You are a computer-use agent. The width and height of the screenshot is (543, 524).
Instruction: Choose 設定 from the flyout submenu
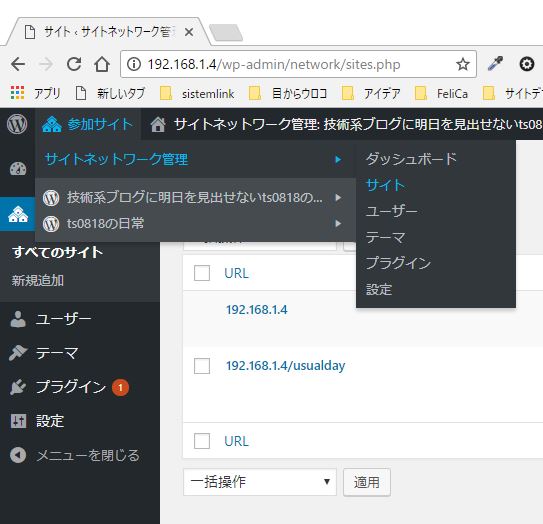(379, 289)
